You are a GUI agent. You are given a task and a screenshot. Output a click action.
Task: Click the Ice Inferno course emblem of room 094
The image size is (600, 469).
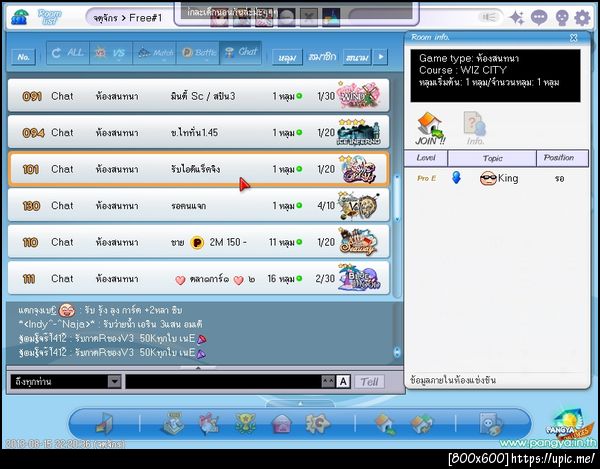359,132
